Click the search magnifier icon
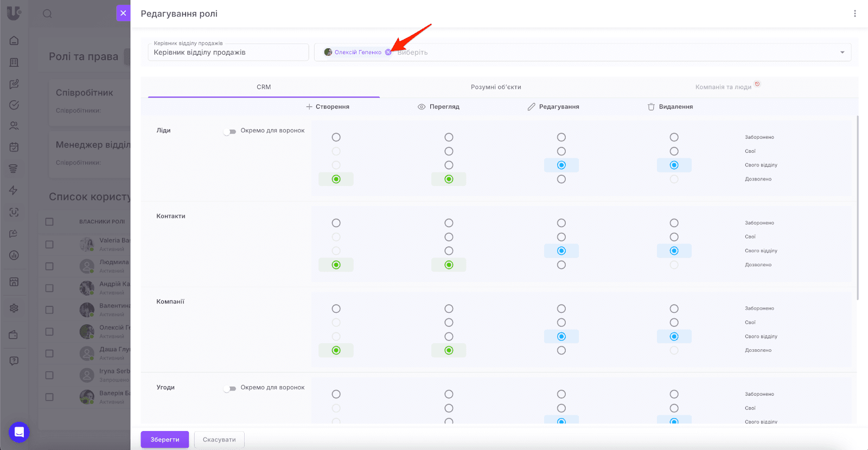868x450 pixels. pyautogui.click(x=48, y=14)
